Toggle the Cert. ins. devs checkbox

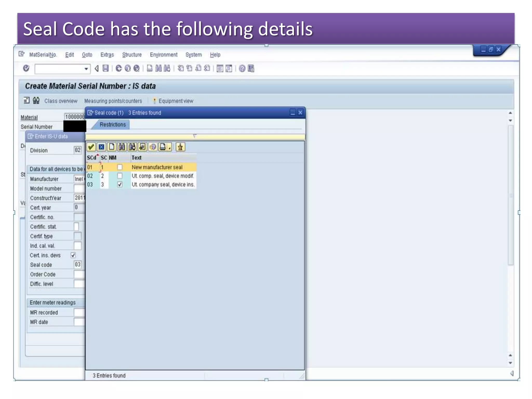coord(73,255)
